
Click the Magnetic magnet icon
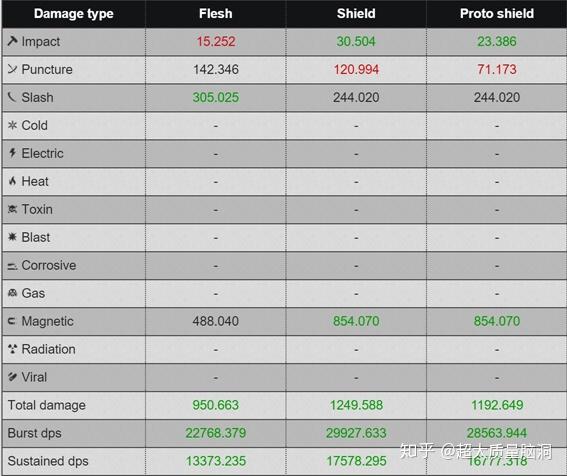pyautogui.click(x=12, y=321)
